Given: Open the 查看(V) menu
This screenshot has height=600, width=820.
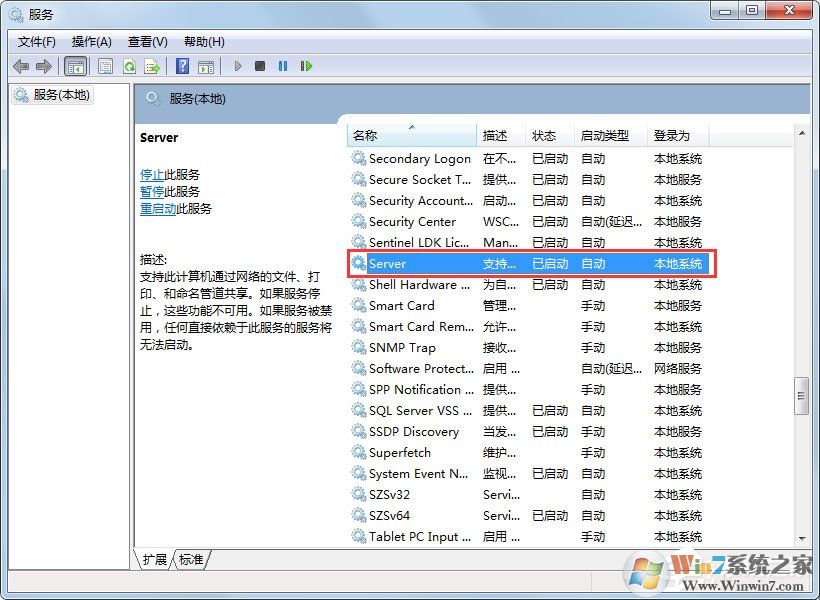Looking at the screenshot, I should (x=146, y=41).
